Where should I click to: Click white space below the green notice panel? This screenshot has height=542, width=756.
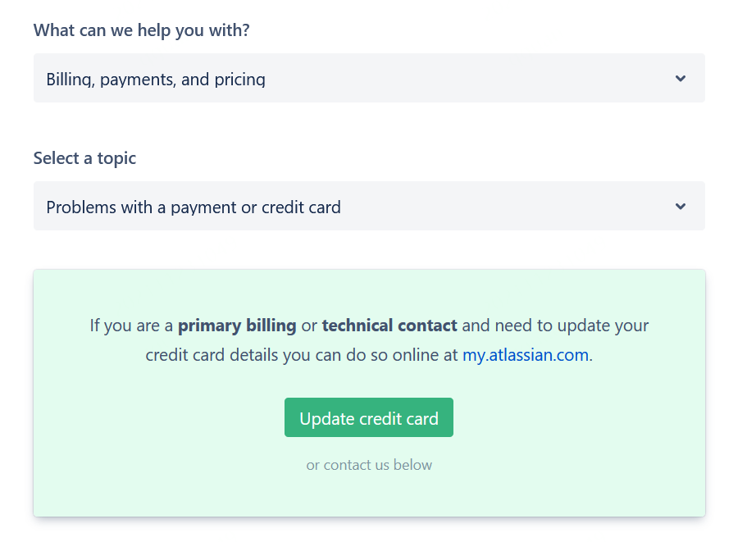click(369, 531)
